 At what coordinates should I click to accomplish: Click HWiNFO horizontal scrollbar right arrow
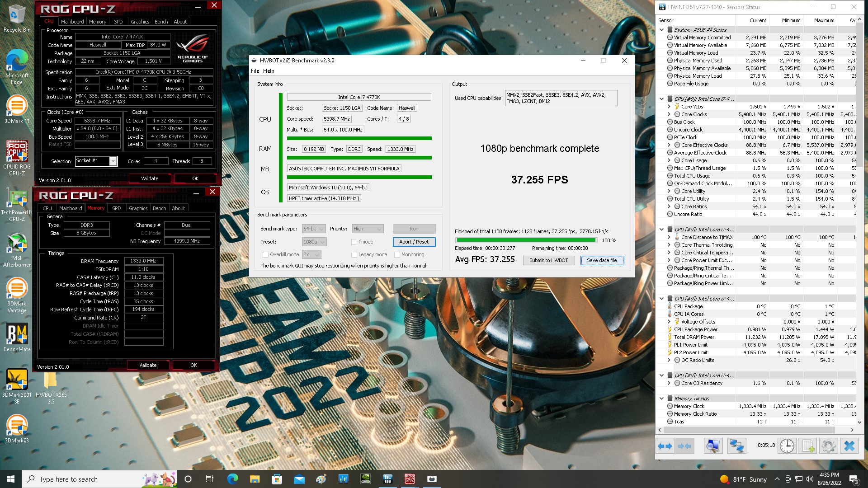pyautogui.click(x=852, y=430)
